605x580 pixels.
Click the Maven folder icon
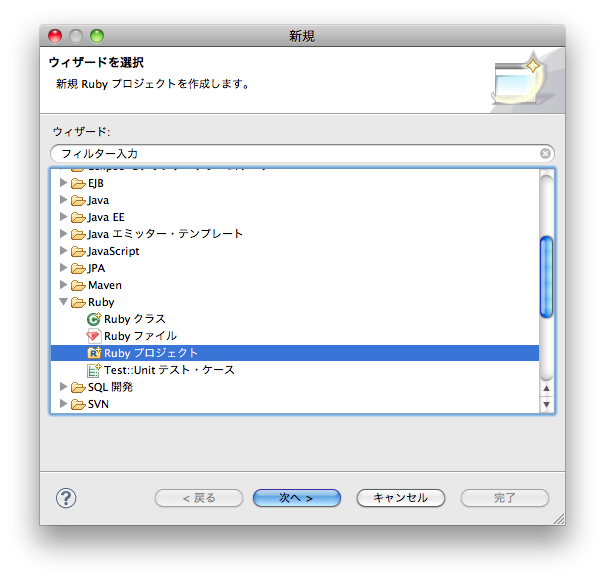[x=78, y=285]
